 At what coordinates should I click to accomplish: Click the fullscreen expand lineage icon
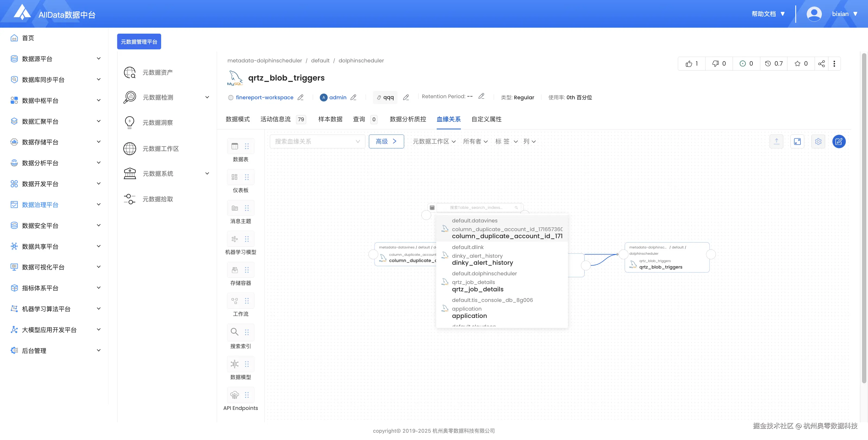point(797,142)
